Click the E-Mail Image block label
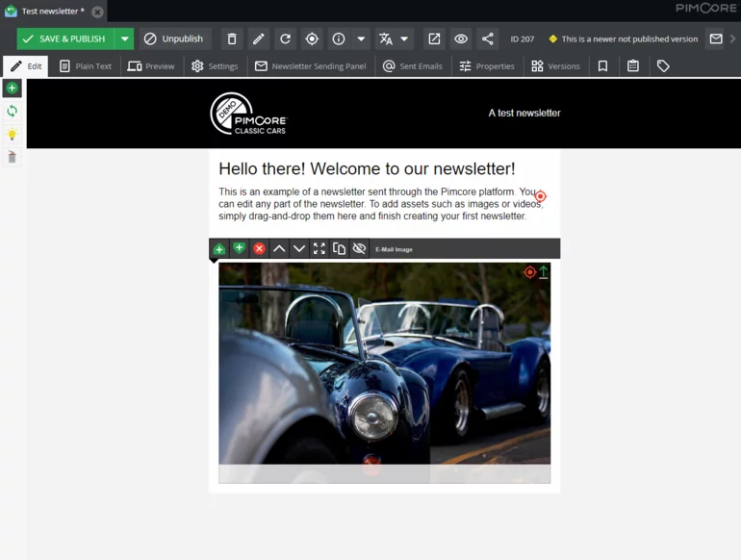Image resolution: width=741 pixels, height=560 pixels. [x=394, y=249]
